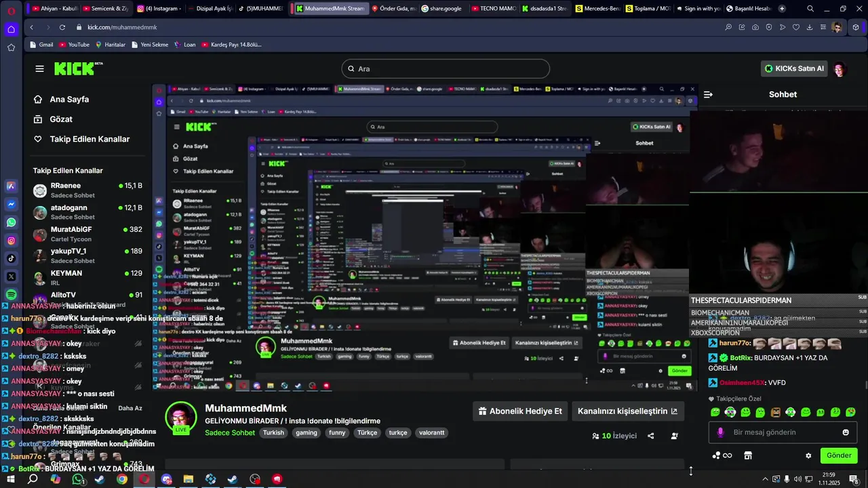Screen dimensions: 868x488
Task: Open WhatsApp in Opera sidebar
Action: point(11,222)
